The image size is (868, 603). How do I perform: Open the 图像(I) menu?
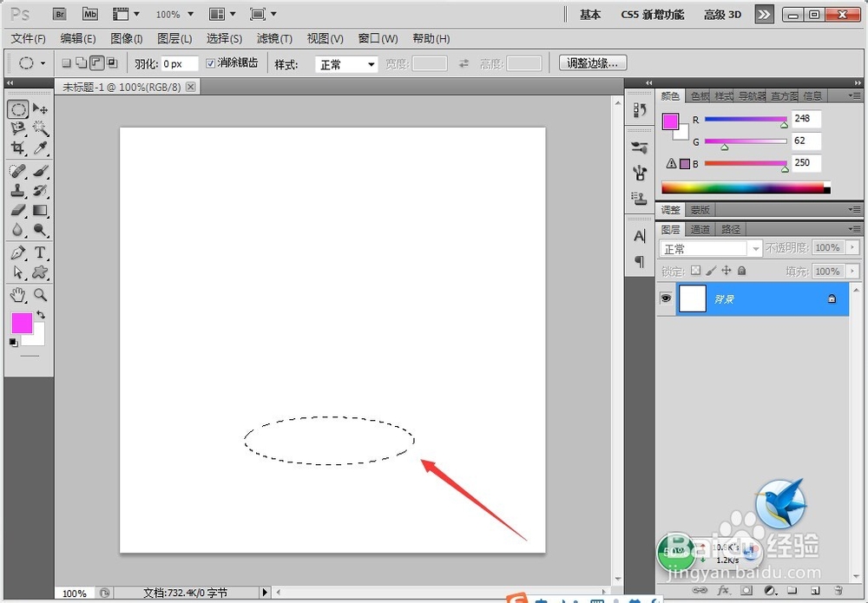[126, 39]
